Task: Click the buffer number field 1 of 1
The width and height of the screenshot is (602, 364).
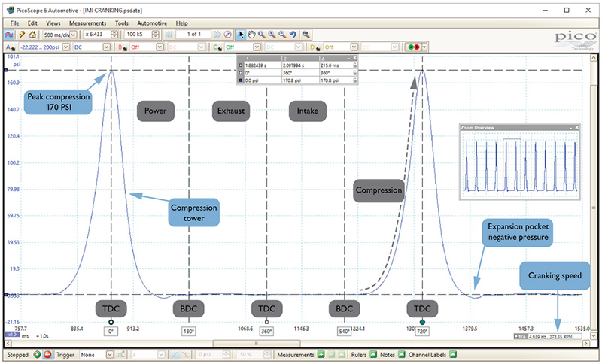Action: tap(193, 35)
